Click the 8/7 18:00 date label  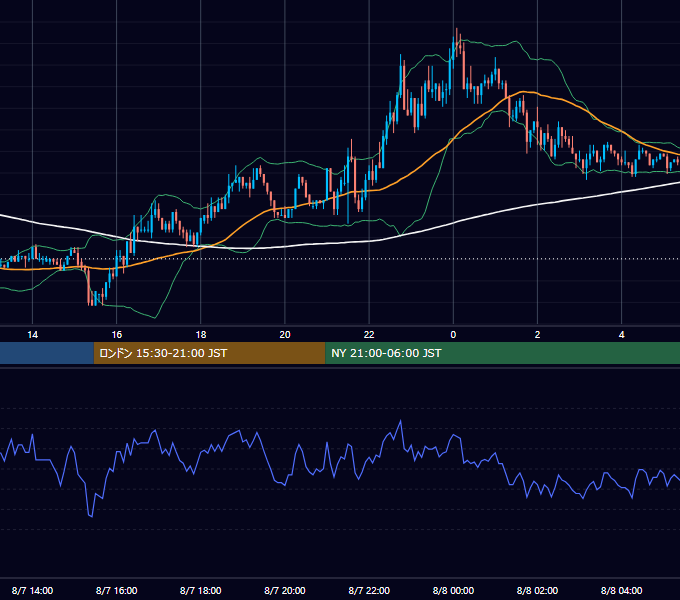201,590
